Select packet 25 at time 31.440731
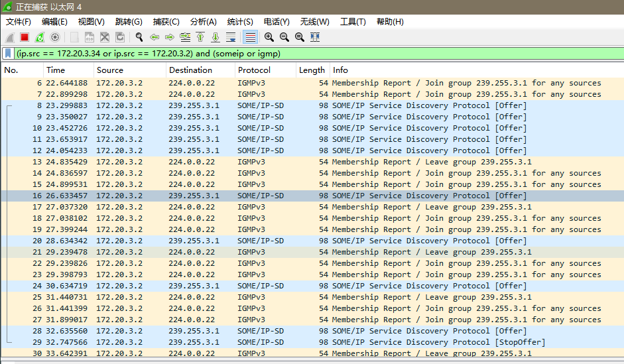This screenshot has height=364, width=624. coord(312,297)
